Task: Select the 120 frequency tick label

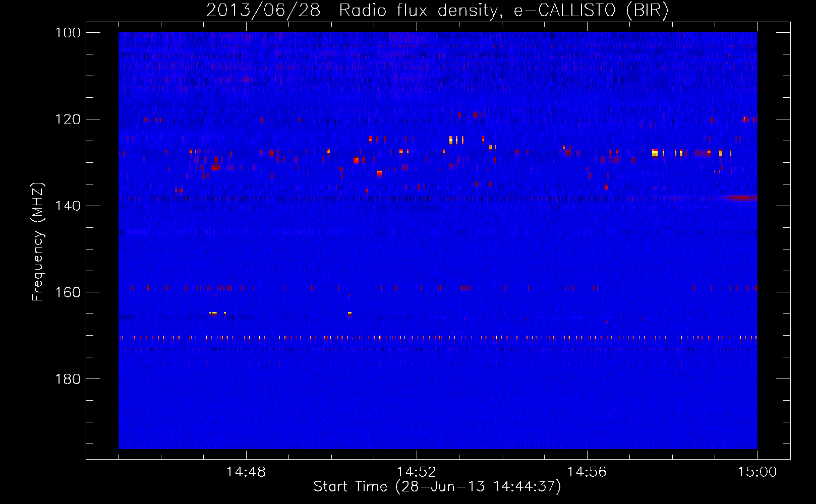Action: pyautogui.click(x=68, y=119)
